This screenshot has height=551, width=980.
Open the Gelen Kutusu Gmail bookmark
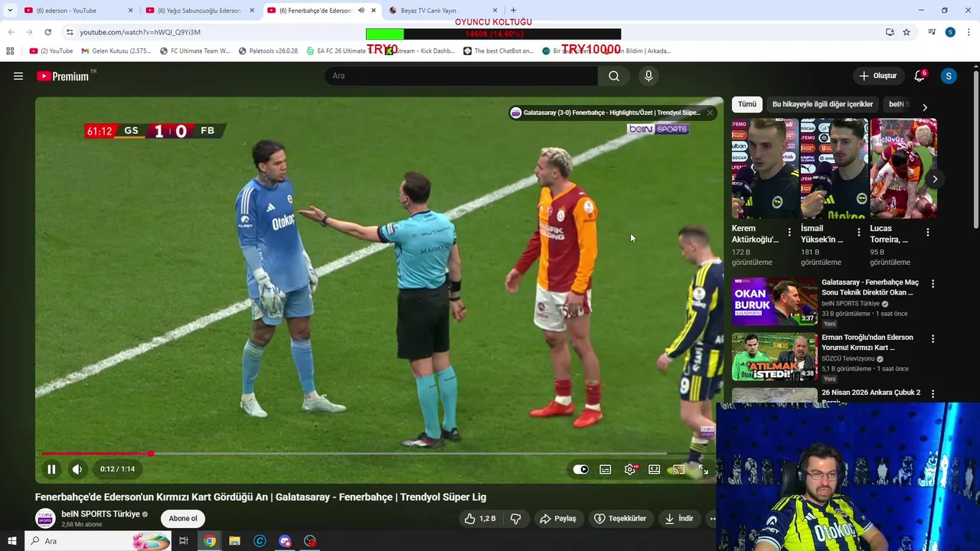(116, 51)
